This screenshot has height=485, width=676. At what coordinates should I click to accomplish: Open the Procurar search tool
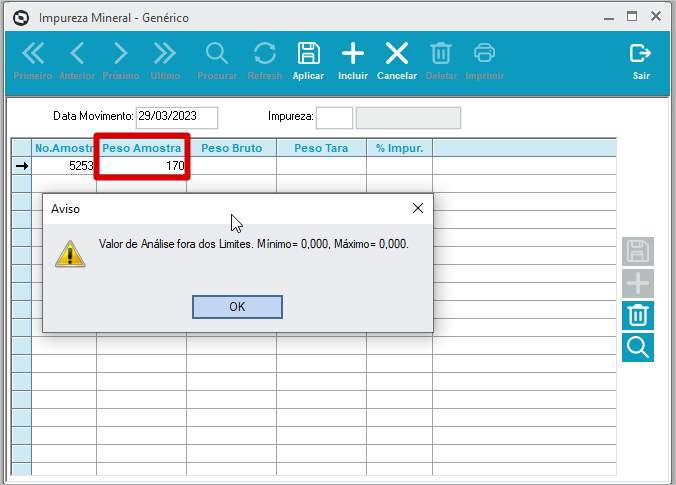(217, 61)
